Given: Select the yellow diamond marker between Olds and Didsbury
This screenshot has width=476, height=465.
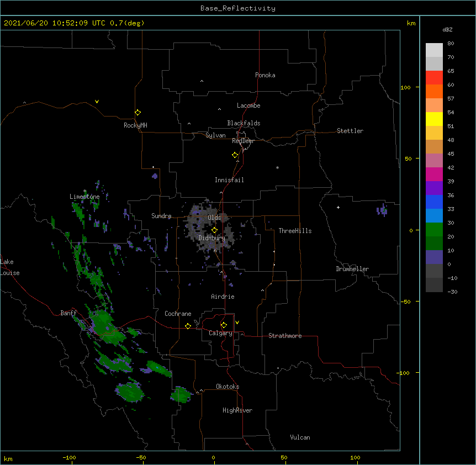Looking at the screenshot, I should (x=214, y=230).
